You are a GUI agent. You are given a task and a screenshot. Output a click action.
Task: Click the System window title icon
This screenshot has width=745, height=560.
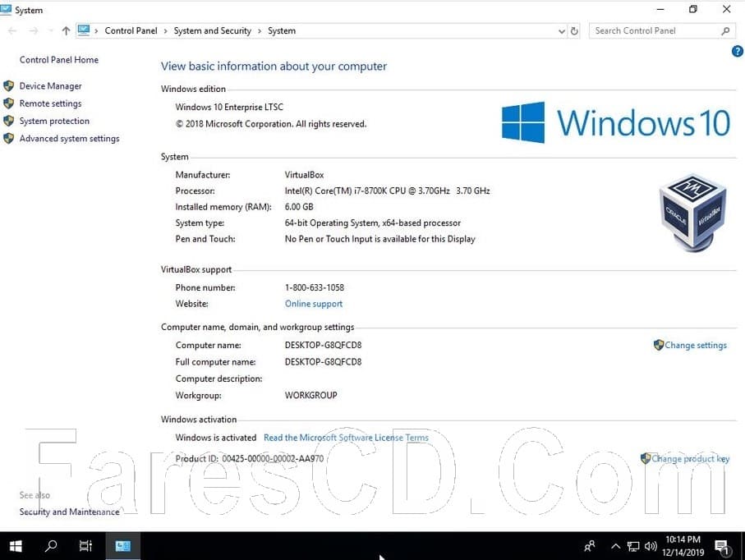coord(6,10)
